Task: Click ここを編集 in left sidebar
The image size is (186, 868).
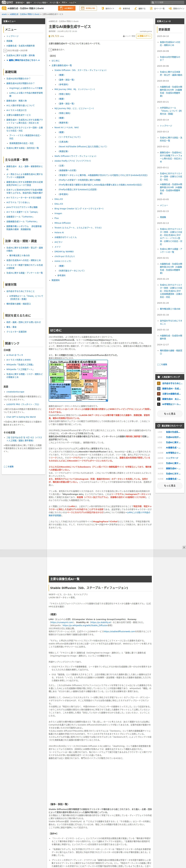Action: pos(8,466)
